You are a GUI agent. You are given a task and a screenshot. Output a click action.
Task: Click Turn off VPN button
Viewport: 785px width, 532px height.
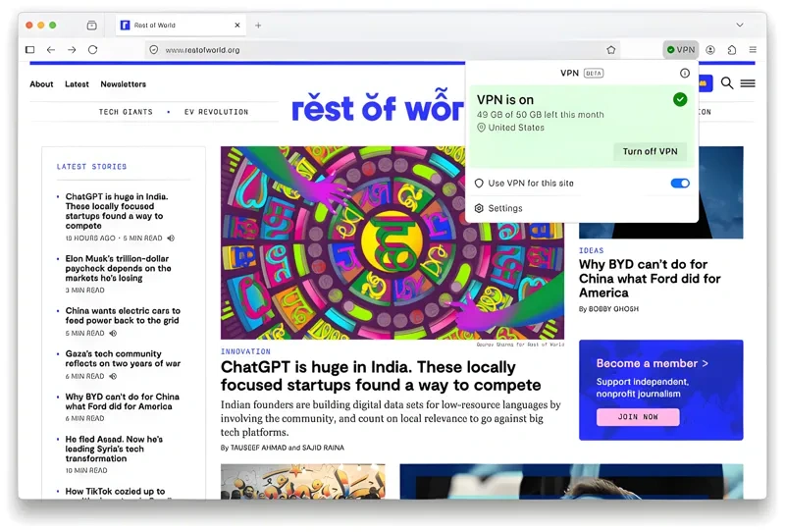[x=650, y=151]
